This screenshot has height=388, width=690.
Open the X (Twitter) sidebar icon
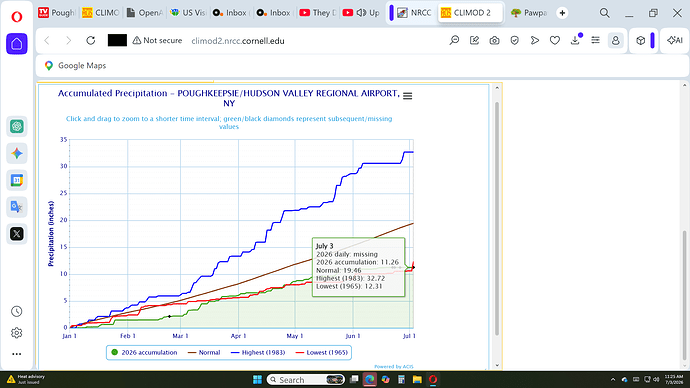pyautogui.click(x=17, y=234)
